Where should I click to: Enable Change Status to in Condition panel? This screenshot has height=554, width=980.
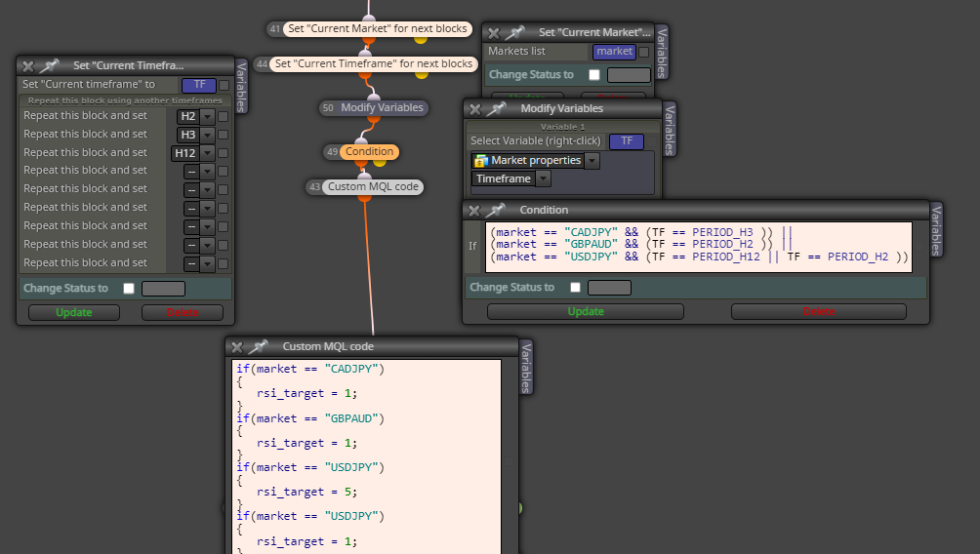(x=575, y=288)
